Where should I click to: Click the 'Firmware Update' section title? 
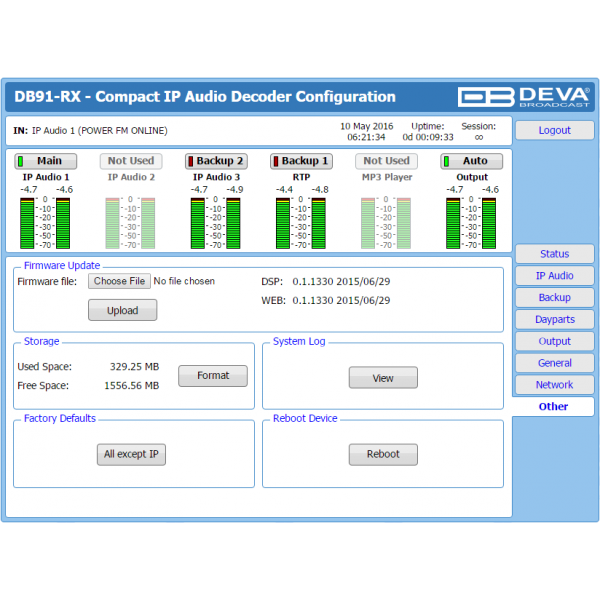[x=62, y=266]
